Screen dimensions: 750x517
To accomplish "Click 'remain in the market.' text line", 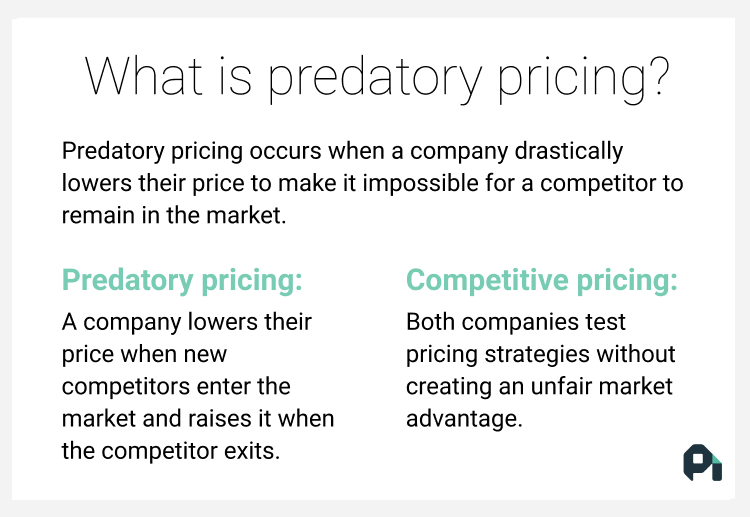I will (x=174, y=215).
